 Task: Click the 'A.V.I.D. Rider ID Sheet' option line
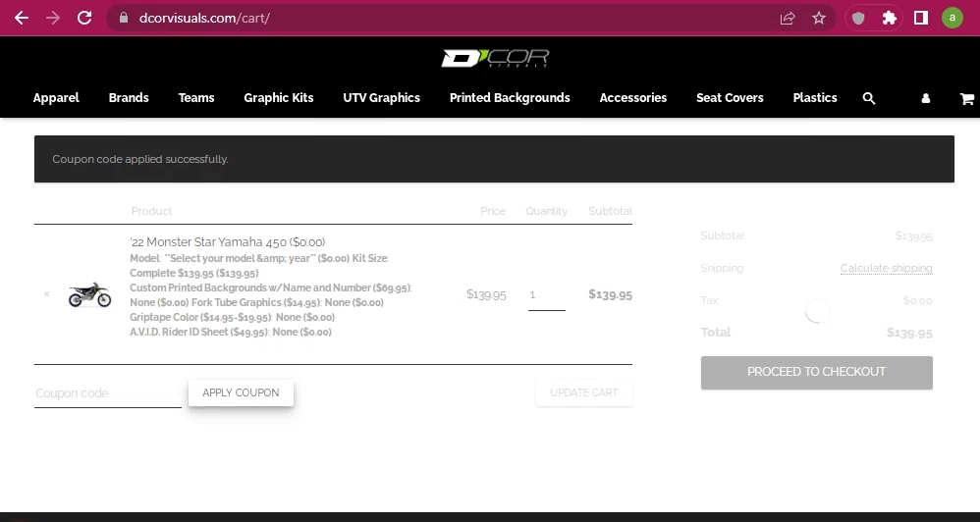coord(231,333)
